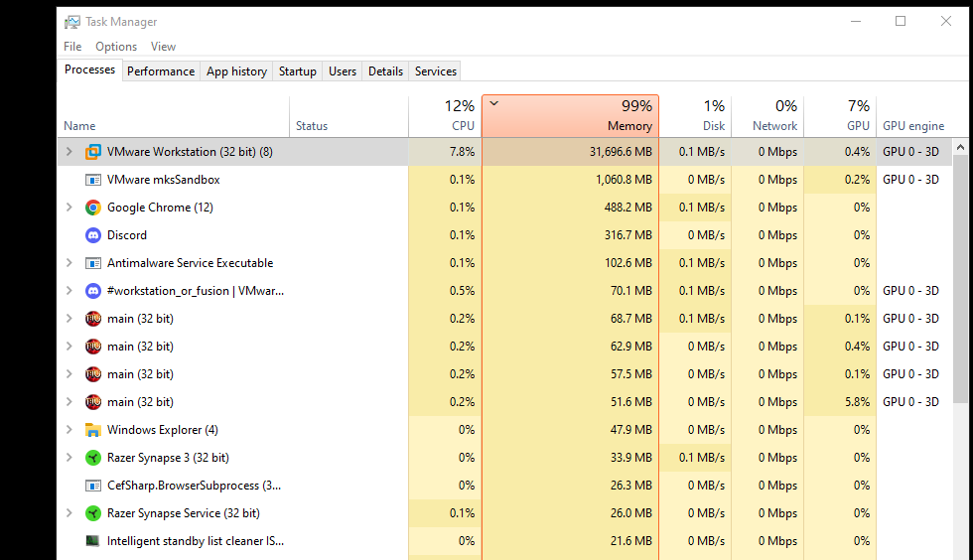Click icon of main (32 bit) using 51.6 MB

93,402
